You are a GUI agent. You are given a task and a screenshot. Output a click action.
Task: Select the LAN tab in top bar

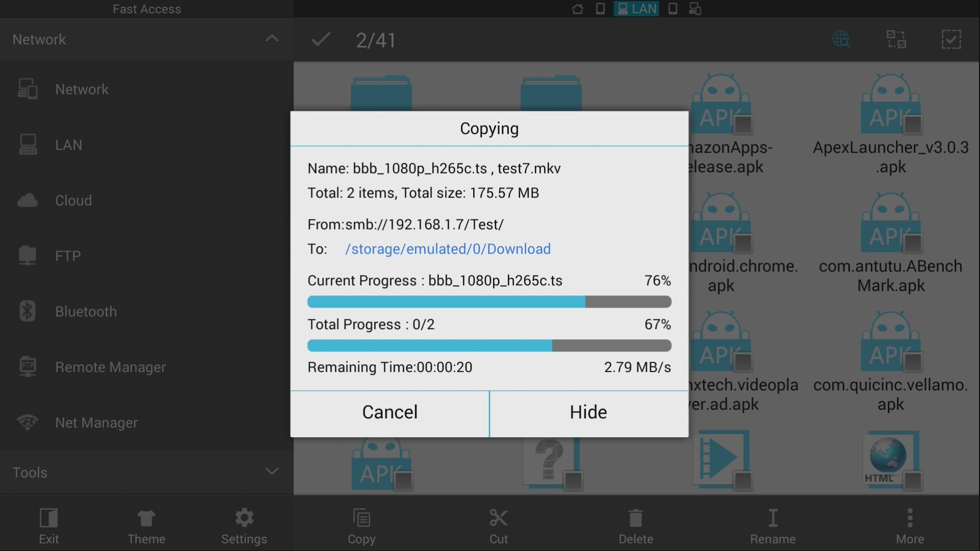pos(636,9)
